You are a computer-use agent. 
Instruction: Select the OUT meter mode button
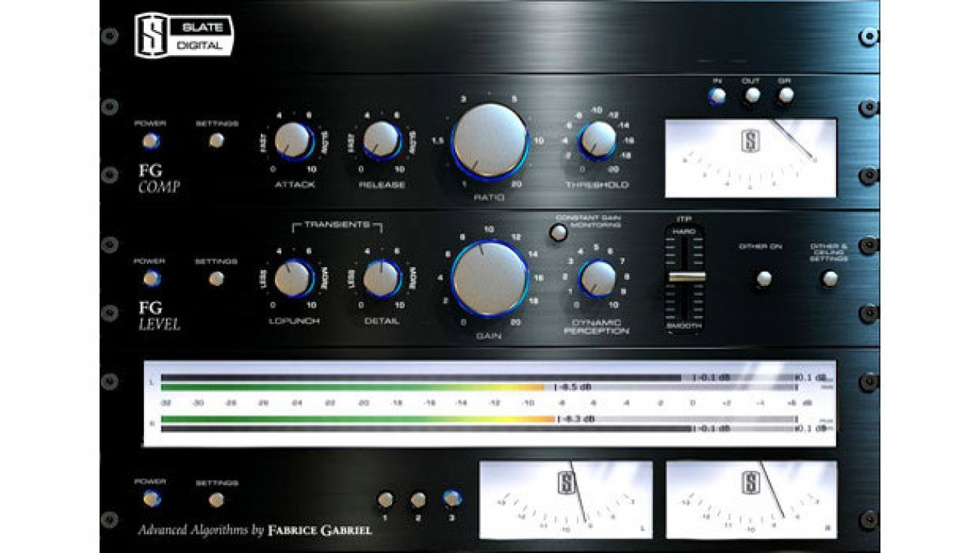coord(752,95)
